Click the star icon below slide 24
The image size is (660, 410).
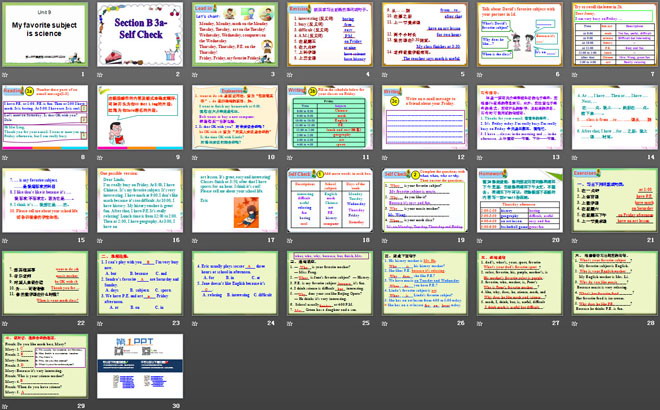coord(193,321)
